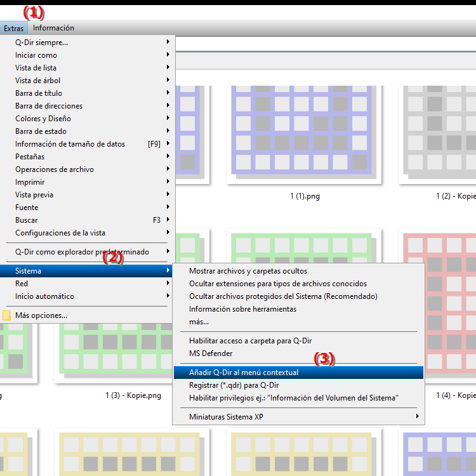Image resolution: width=476 pixels, height=476 pixels.
Task: Open the Pestañas submenu
Action: [x=88, y=157]
